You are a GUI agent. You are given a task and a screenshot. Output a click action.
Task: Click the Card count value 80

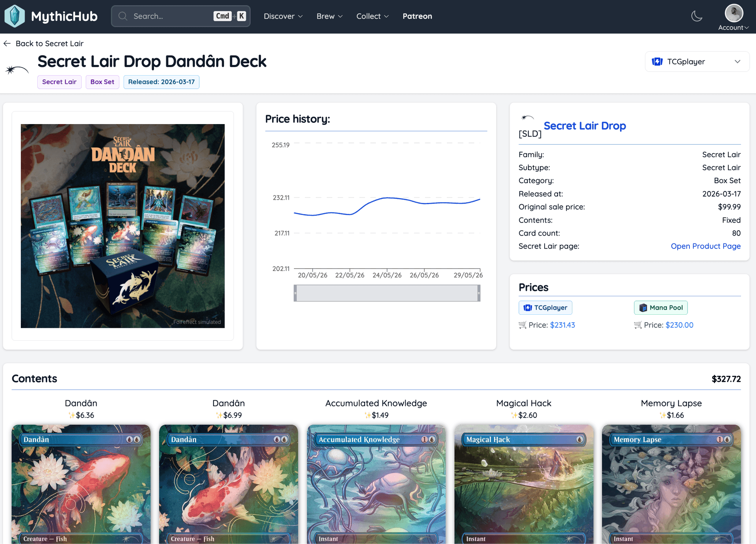736,233
